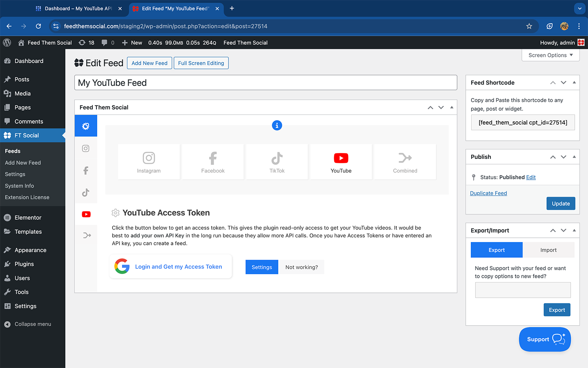Open comments bubble in admin bar
The image size is (588, 368).
click(x=108, y=42)
